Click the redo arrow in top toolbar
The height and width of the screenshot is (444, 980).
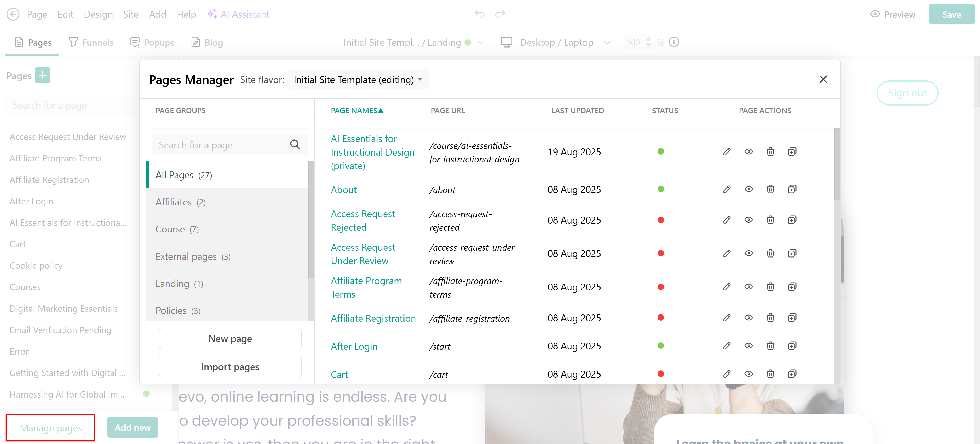click(x=500, y=14)
